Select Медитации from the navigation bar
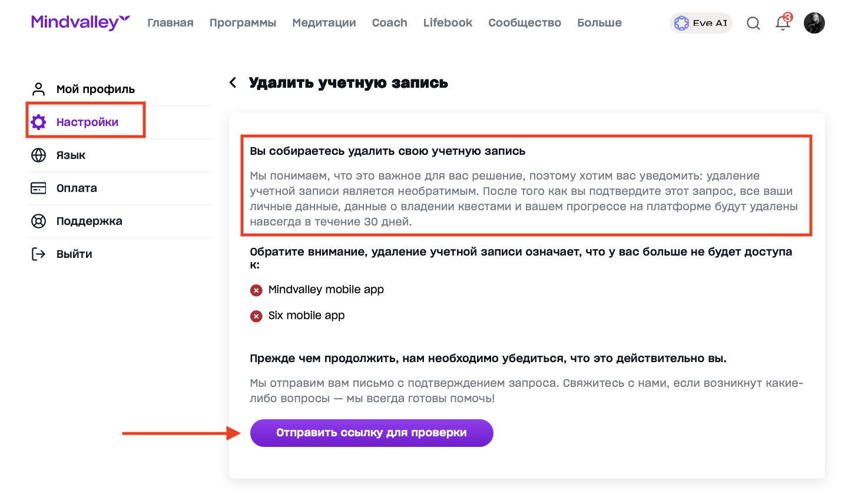 (x=323, y=22)
